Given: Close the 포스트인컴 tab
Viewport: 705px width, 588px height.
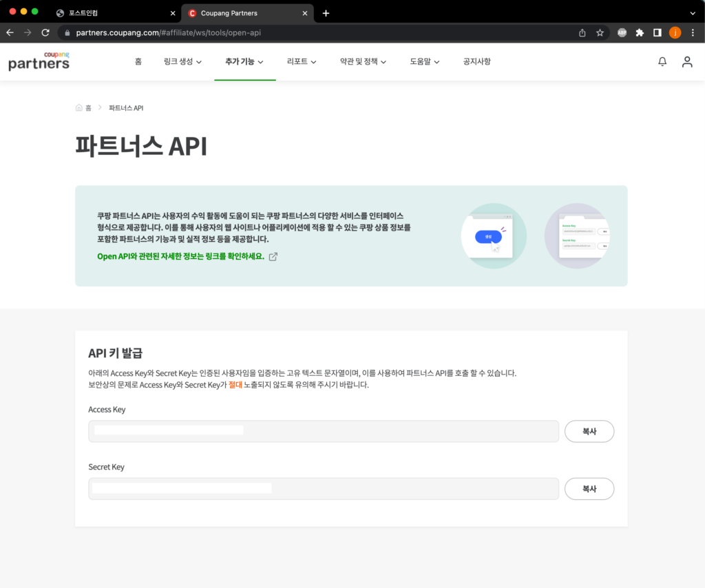Looking at the screenshot, I should [173, 14].
